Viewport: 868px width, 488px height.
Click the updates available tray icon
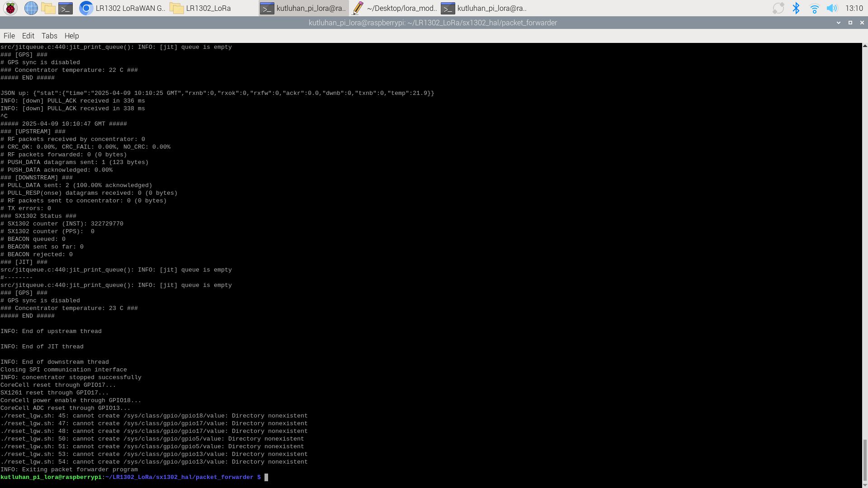(778, 8)
